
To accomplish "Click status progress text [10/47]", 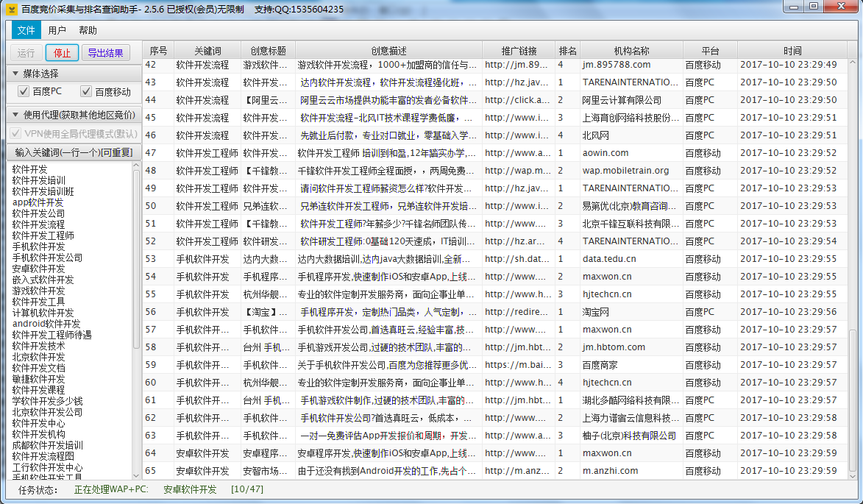I will [x=247, y=489].
